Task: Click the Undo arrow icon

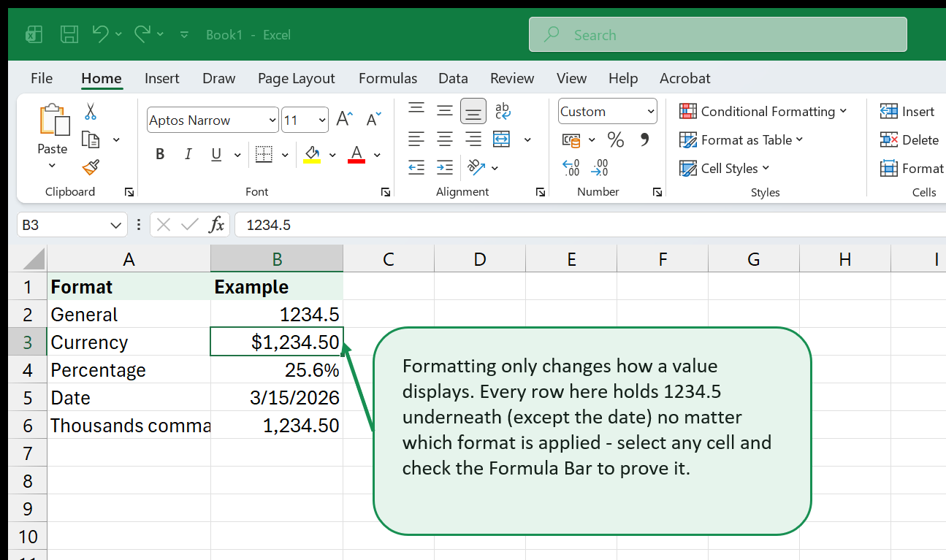Action: pos(101,34)
